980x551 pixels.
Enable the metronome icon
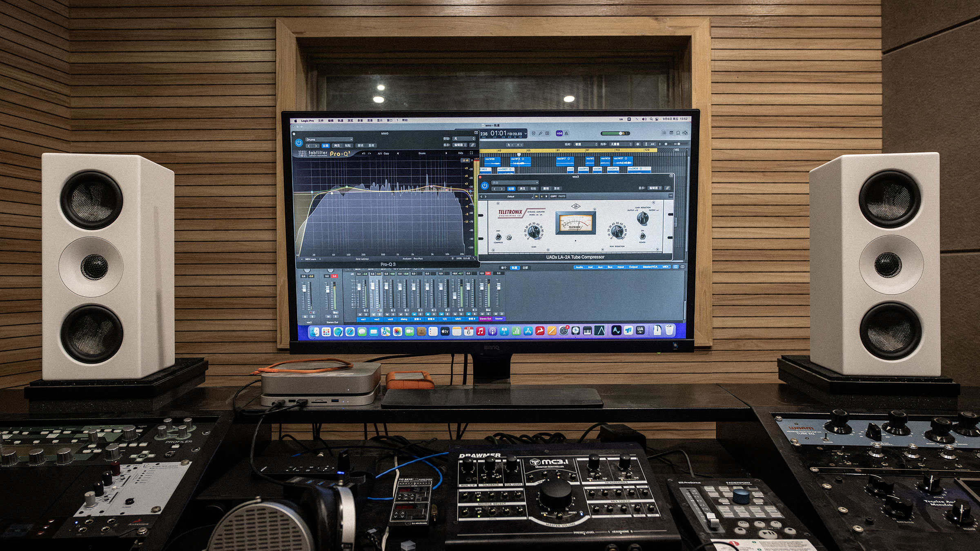(566, 133)
